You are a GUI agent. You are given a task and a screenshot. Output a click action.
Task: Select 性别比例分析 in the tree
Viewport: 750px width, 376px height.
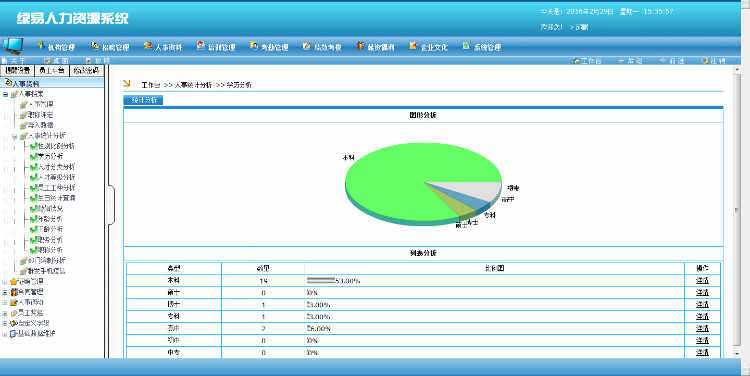pyautogui.click(x=52, y=146)
